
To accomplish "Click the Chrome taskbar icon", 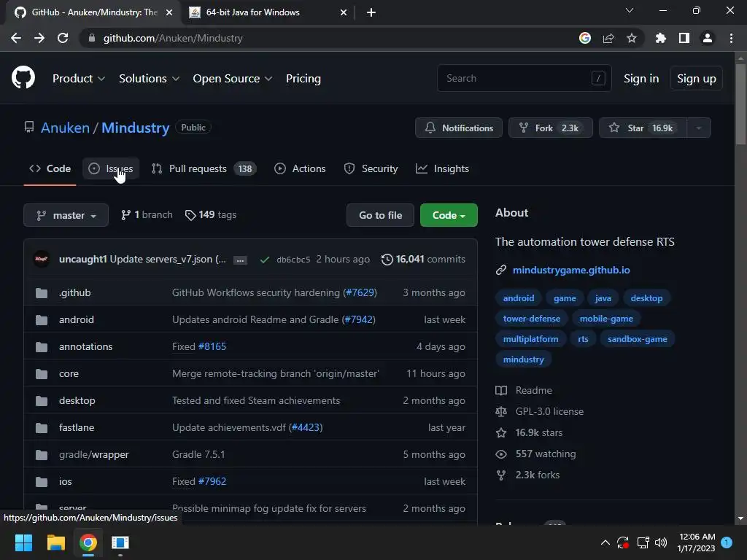I will click(88, 542).
